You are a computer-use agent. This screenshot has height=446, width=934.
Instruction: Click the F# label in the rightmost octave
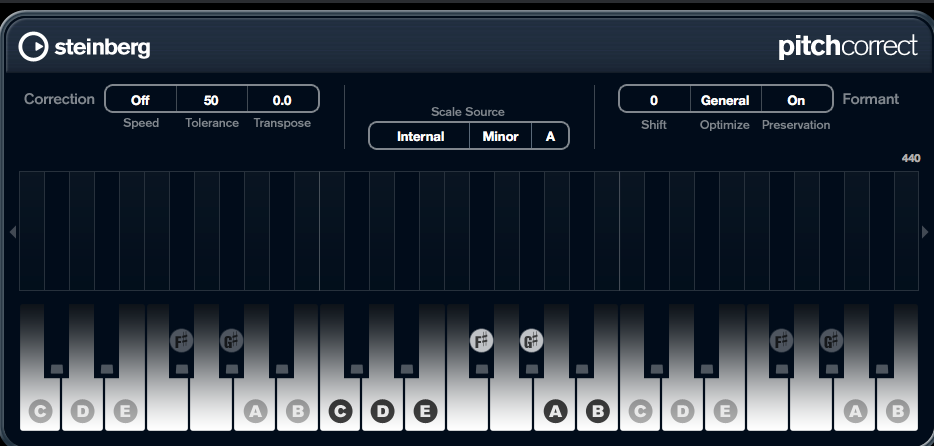(x=782, y=341)
